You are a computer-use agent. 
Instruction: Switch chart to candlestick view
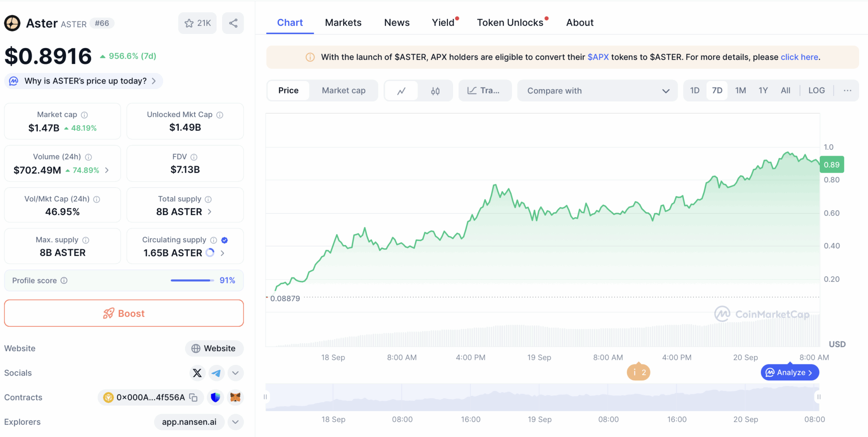(x=435, y=90)
